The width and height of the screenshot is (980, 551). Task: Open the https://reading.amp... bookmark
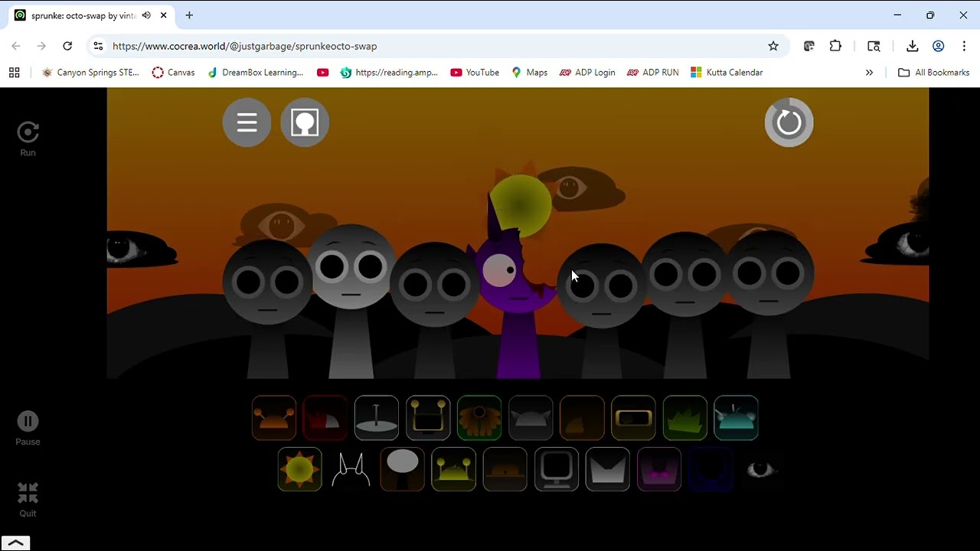pos(389,73)
